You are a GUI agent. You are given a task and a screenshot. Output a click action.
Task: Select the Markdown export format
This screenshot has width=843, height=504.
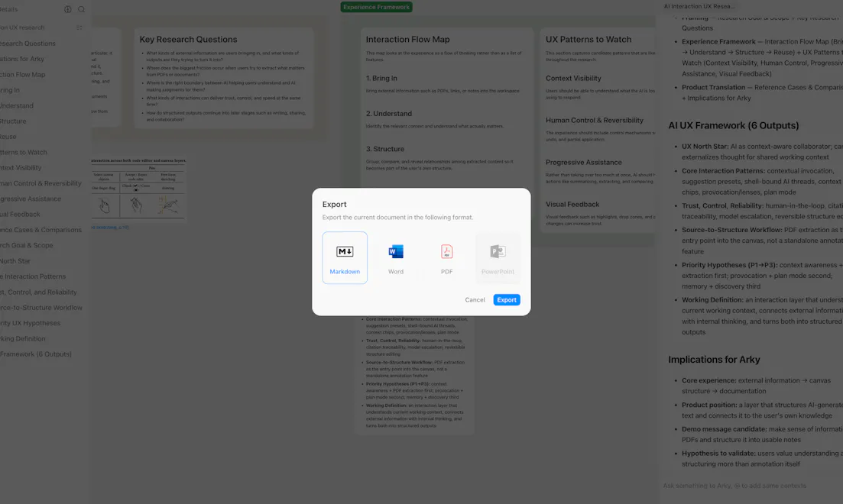pos(345,257)
